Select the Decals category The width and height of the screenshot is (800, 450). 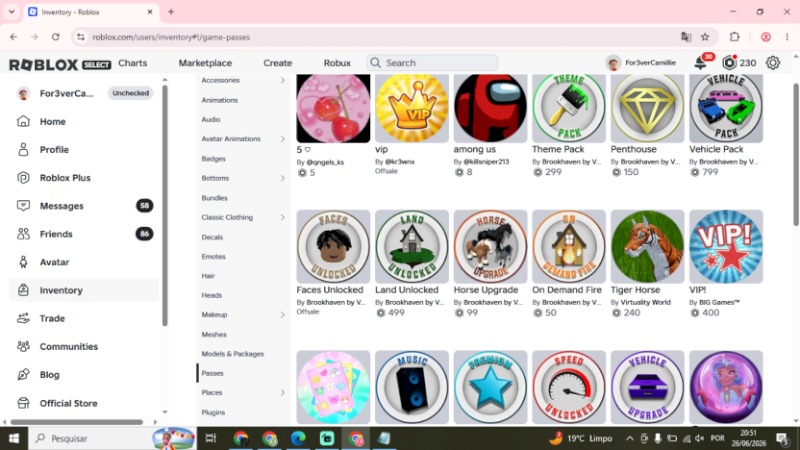click(212, 237)
